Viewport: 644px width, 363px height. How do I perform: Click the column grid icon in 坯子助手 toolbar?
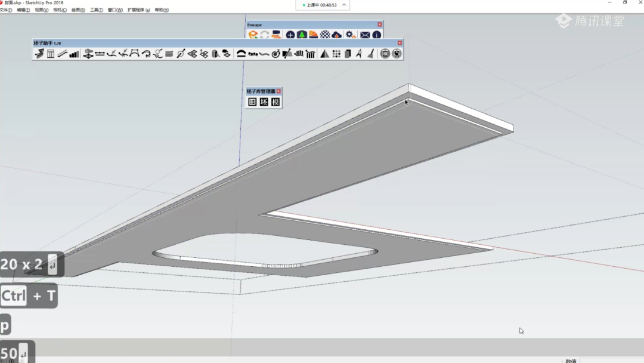pyautogui.click(x=51, y=54)
